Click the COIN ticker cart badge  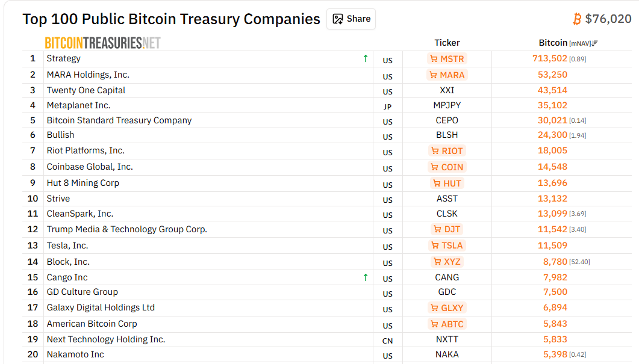[447, 167]
